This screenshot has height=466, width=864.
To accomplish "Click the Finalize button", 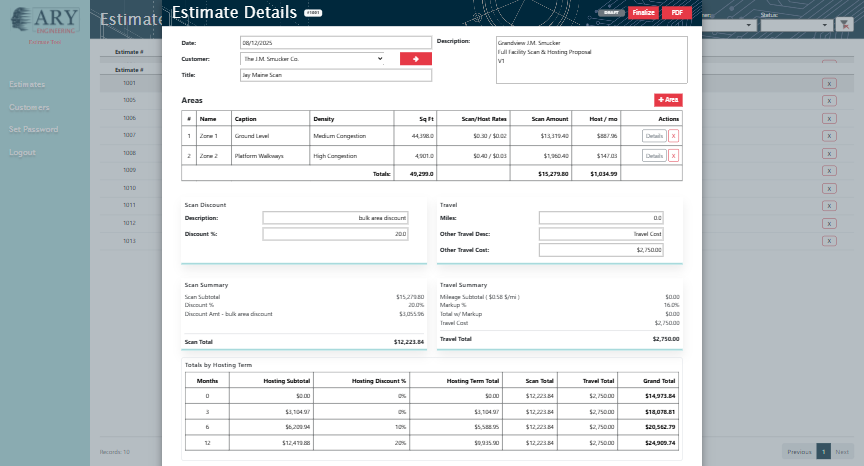I will [x=642, y=12].
